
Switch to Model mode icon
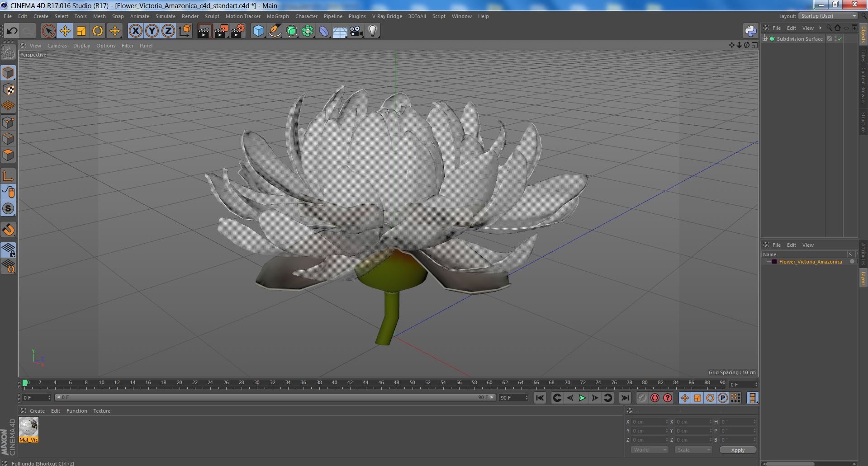tap(8, 73)
